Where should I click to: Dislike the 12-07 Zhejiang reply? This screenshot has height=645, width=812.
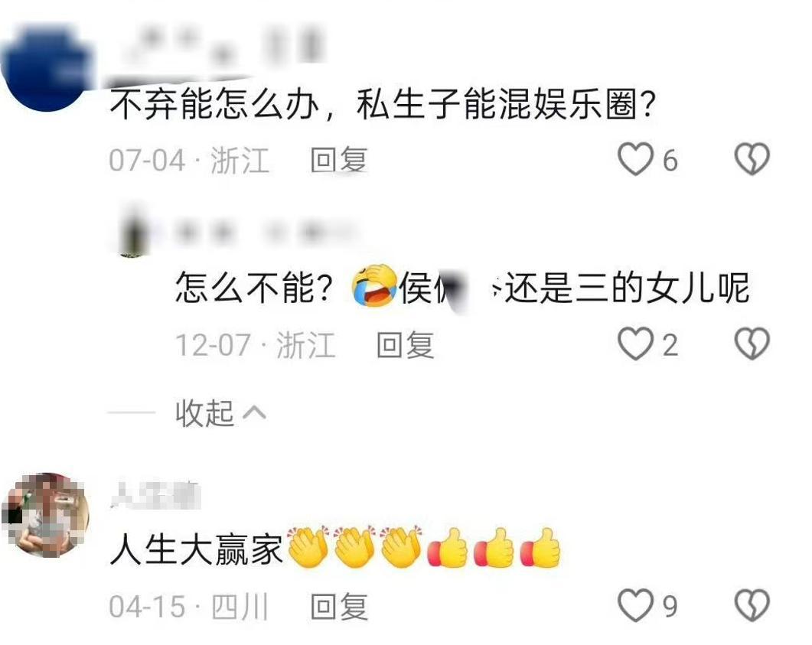[x=752, y=344]
